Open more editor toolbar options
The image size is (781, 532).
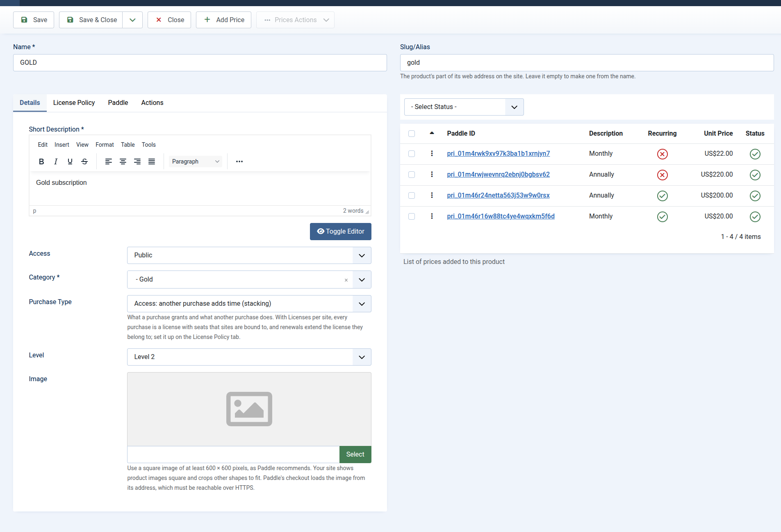point(239,161)
